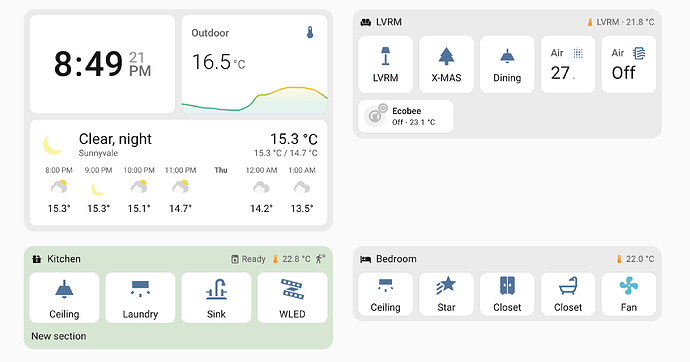The height and width of the screenshot is (362, 690).
Task: Toggle the Laundry light tile
Action: pyautogui.click(x=140, y=298)
